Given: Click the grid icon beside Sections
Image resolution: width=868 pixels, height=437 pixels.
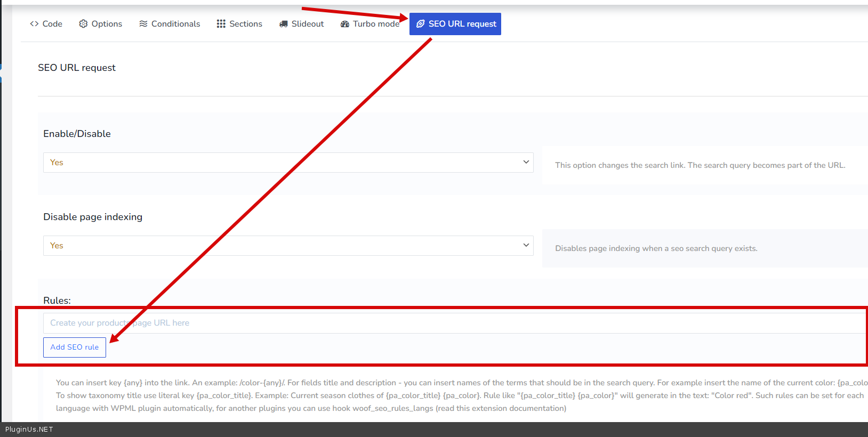Looking at the screenshot, I should point(221,24).
